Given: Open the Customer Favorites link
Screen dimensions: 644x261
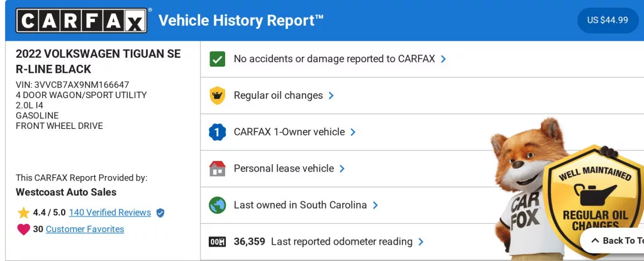Looking at the screenshot, I should click(85, 230).
